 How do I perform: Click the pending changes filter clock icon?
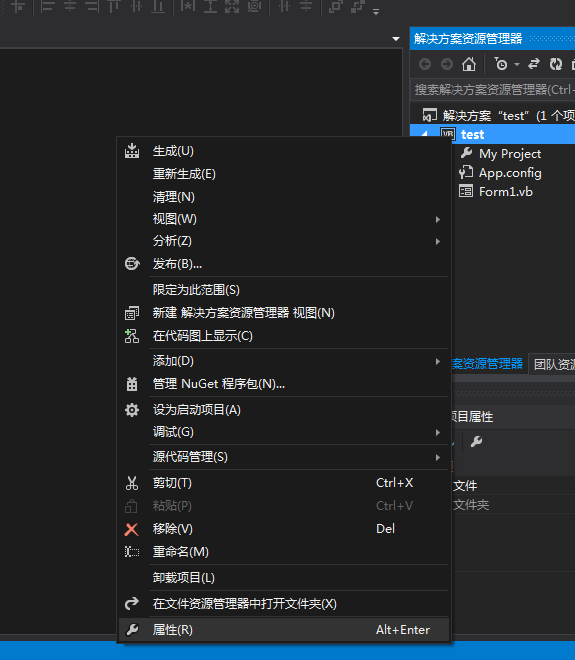[x=500, y=64]
